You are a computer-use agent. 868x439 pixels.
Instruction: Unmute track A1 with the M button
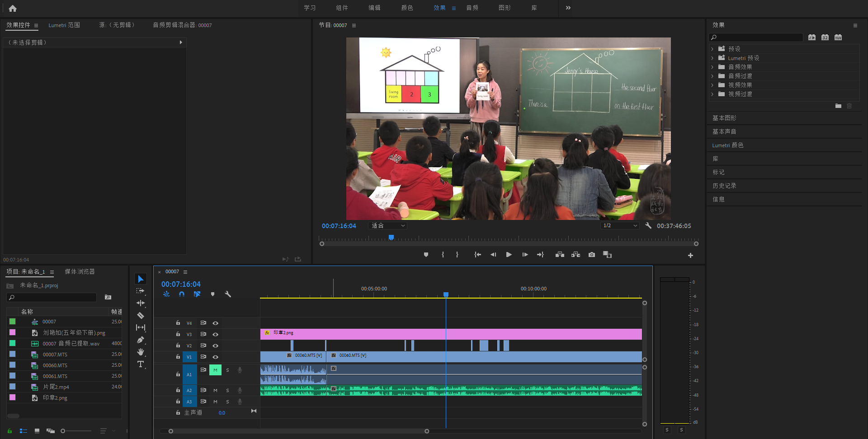(x=215, y=370)
